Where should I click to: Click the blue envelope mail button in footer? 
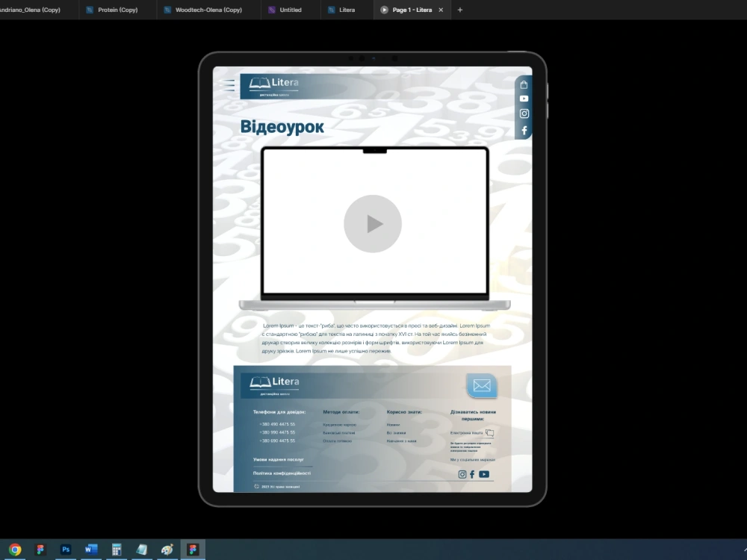[x=482, y=385]
